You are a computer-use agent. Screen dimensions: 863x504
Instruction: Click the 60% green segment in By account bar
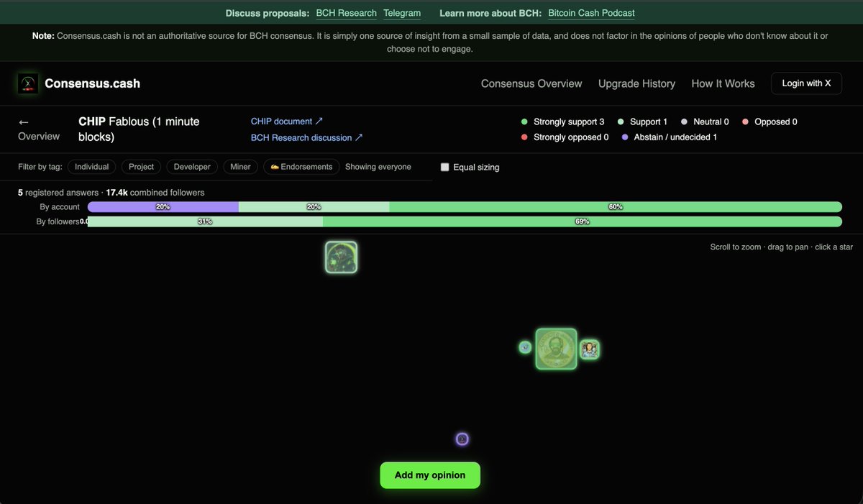(616, 207)
